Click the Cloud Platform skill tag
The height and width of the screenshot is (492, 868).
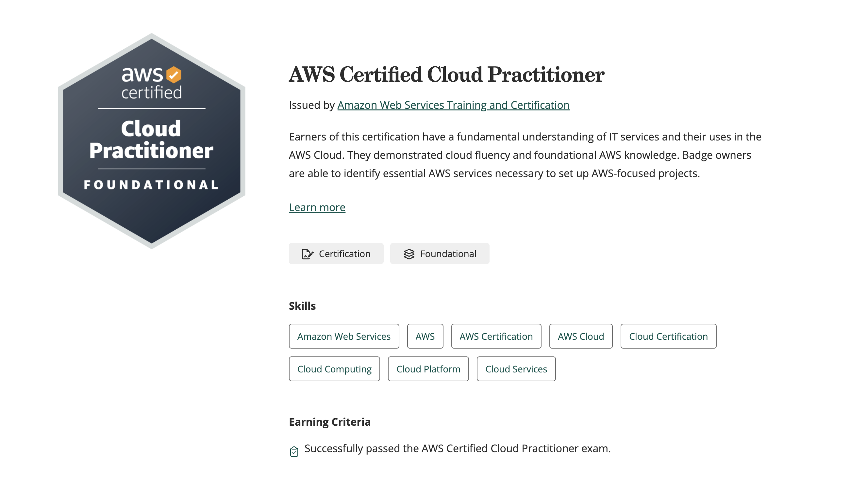tap(428, 369)
